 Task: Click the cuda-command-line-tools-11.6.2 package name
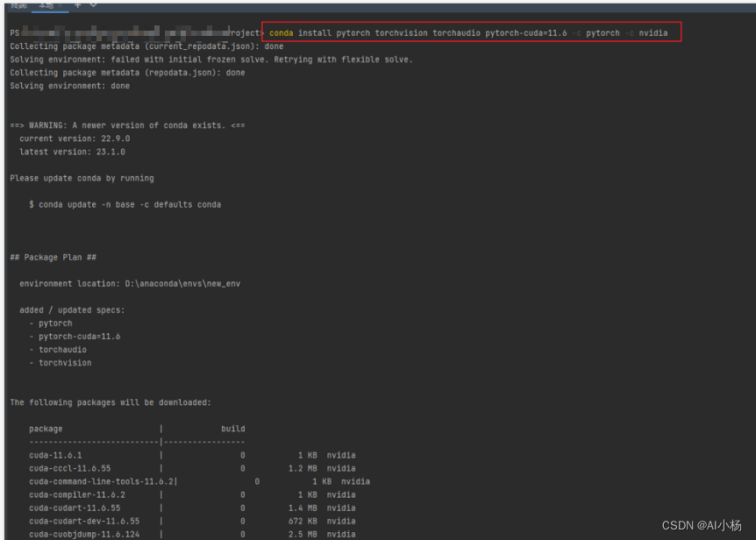(x=101, y=482)
